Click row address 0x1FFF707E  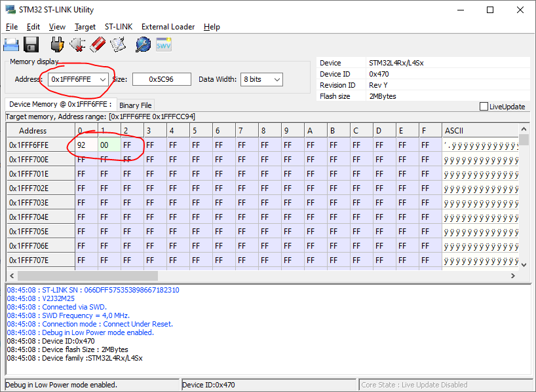pyautogui.click(x=41, y=260)
